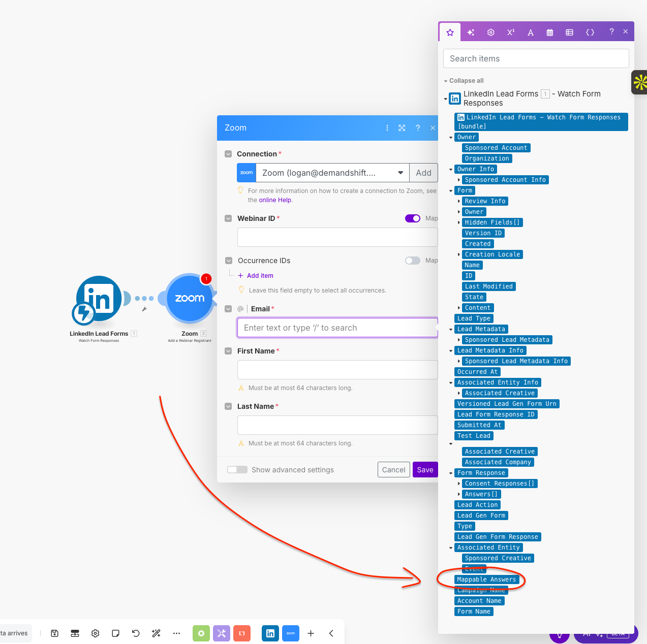Expand the Hidden Fields[] item
Viewport: 647px width, 644px height.
point(459,222)
